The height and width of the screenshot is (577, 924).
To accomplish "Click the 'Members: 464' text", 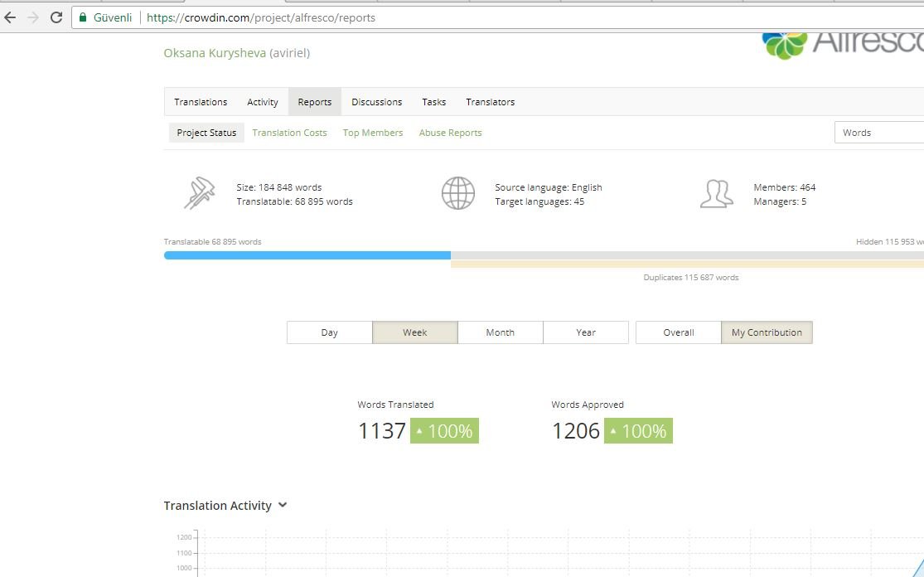I will (x=784, y=187).
